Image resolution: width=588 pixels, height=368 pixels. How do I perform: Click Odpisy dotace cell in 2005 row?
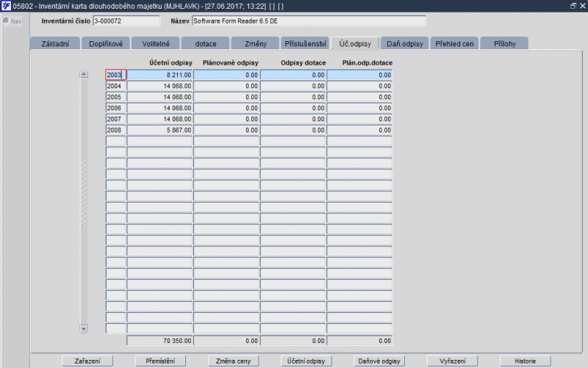click(x=293, y=97)
